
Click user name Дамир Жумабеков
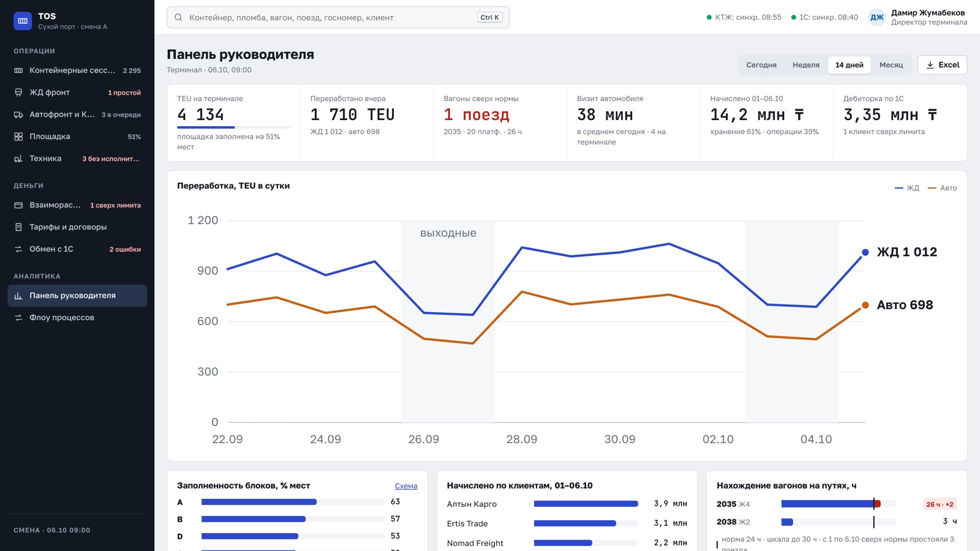[928, 13]
